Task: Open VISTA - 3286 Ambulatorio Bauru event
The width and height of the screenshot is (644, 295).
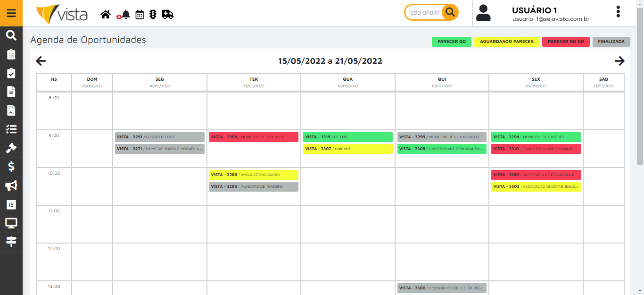Action: coord(254,175)
